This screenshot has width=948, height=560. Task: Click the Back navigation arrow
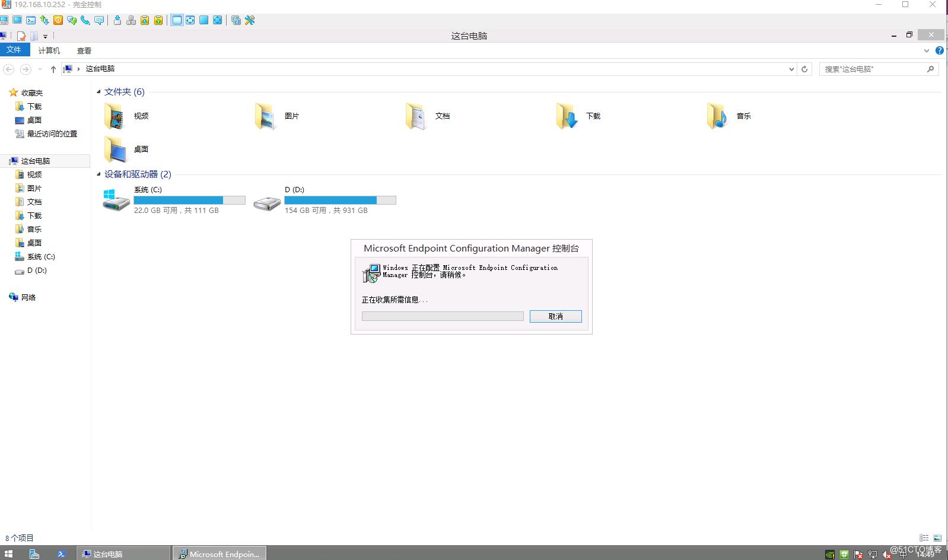pyautogui.click(x=9, y=69)
